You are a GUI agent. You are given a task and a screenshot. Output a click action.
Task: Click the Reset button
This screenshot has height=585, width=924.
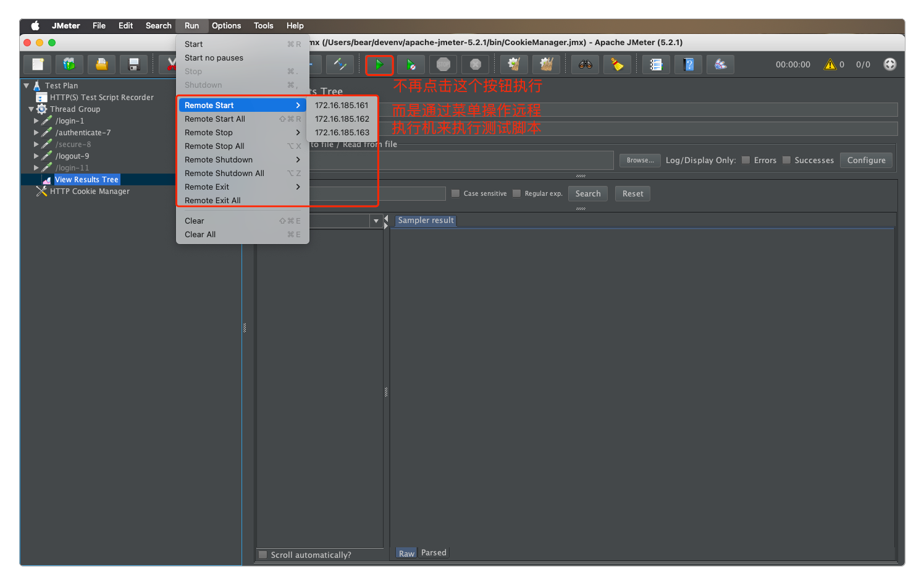click(x=632, y=193)
